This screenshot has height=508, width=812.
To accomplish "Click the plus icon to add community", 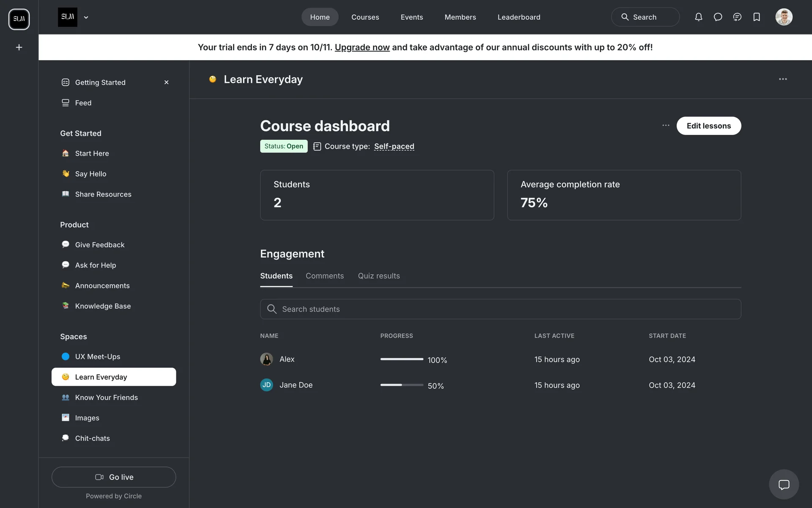I will (19, 47).
